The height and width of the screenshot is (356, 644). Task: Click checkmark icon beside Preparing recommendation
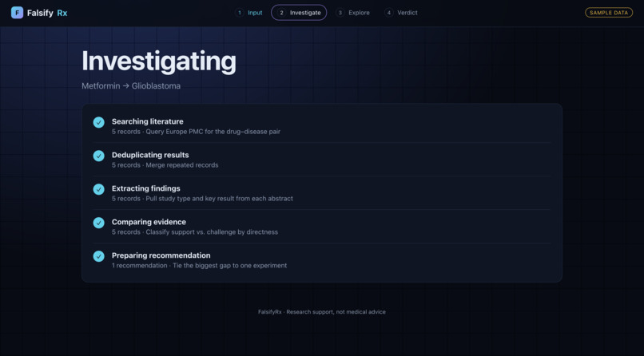pos(98,256)
